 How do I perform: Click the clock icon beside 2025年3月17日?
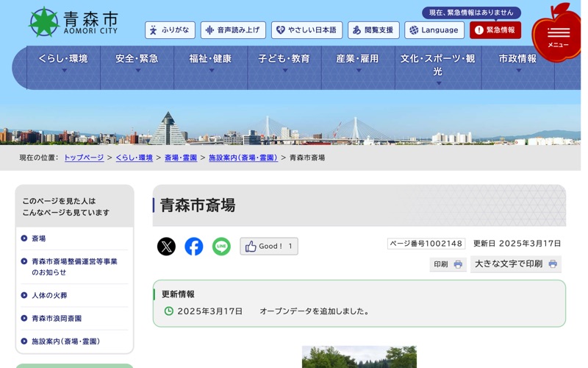click(169, 311)
